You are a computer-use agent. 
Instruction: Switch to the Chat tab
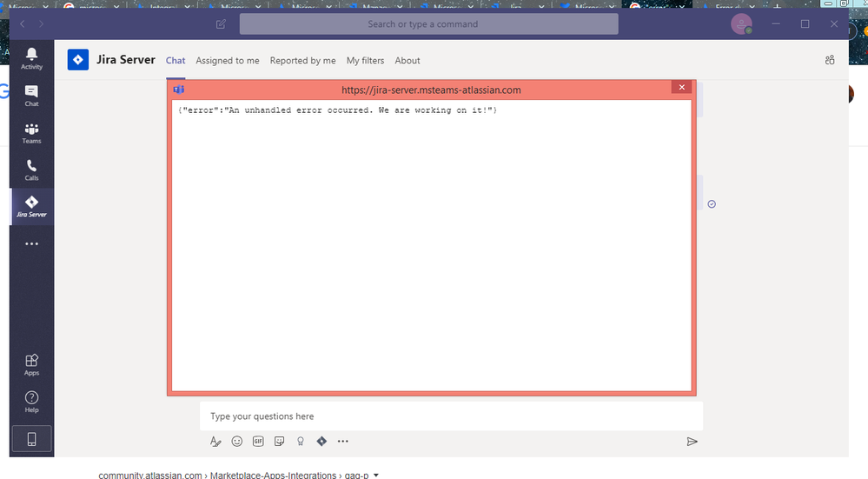(176, 60)
